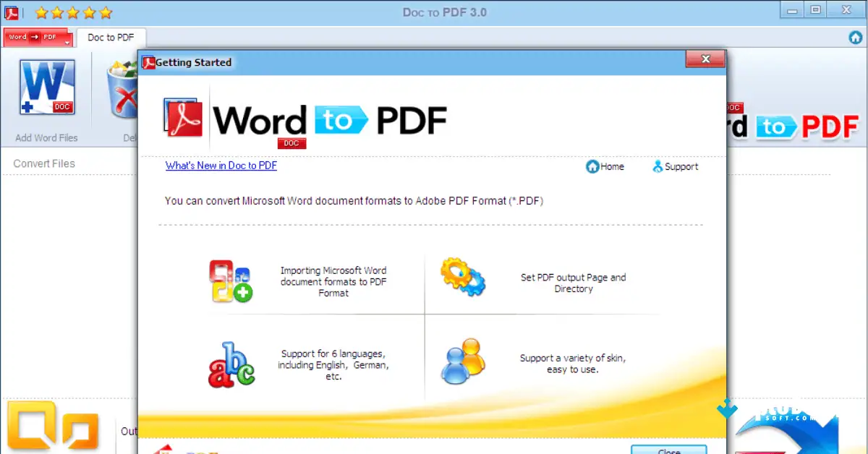
Task: Click the Add Word Files icon
Action: 46,87
